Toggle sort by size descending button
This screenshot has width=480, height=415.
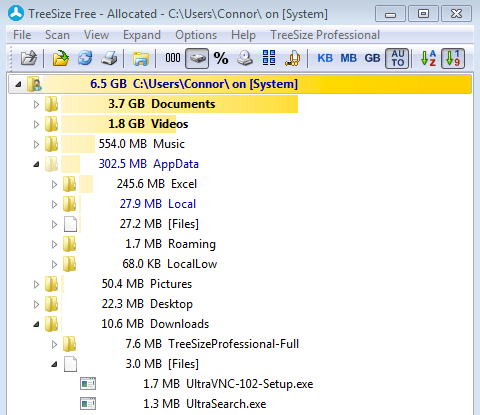coord(453,58)
